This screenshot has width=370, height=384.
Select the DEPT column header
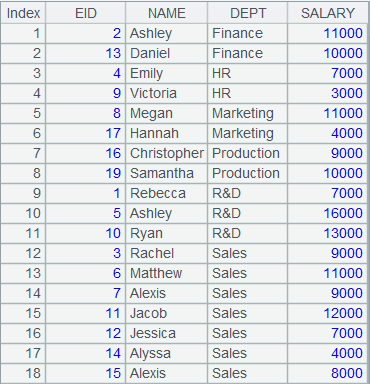[x=248, y=13]
